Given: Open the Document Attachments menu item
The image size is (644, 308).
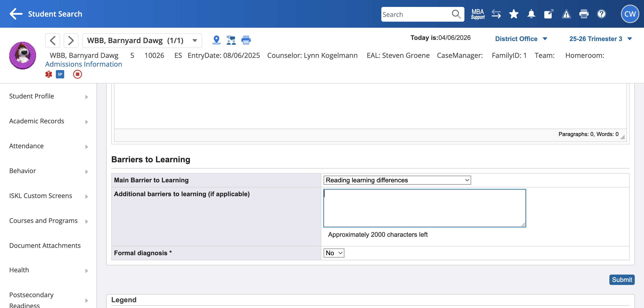Looking at the screenshot, I should (x=45, y=245).
